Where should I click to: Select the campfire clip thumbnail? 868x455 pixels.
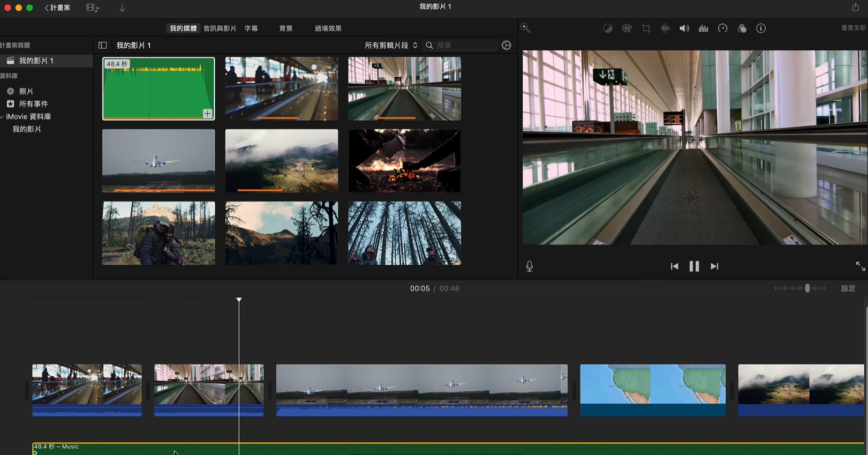pyautogui.click(x=404, y=161)
